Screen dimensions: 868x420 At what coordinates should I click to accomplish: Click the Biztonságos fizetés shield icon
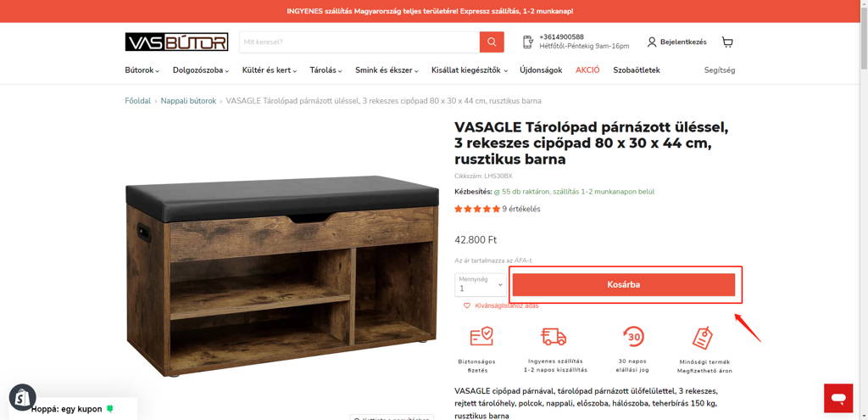point(481,336)
